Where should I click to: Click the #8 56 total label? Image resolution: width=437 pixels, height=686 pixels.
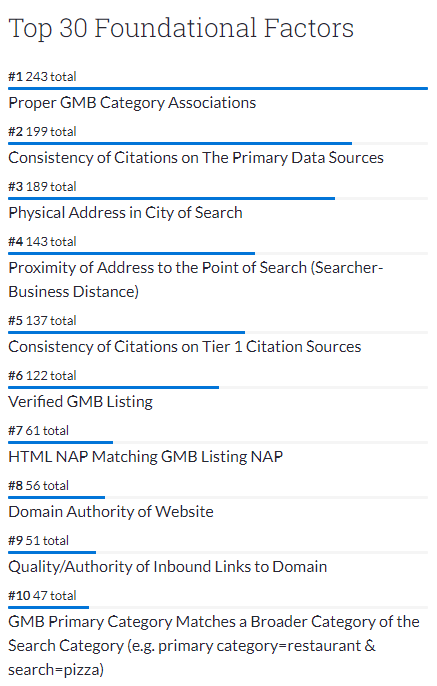pyautogui.click(x=38, y=486)
